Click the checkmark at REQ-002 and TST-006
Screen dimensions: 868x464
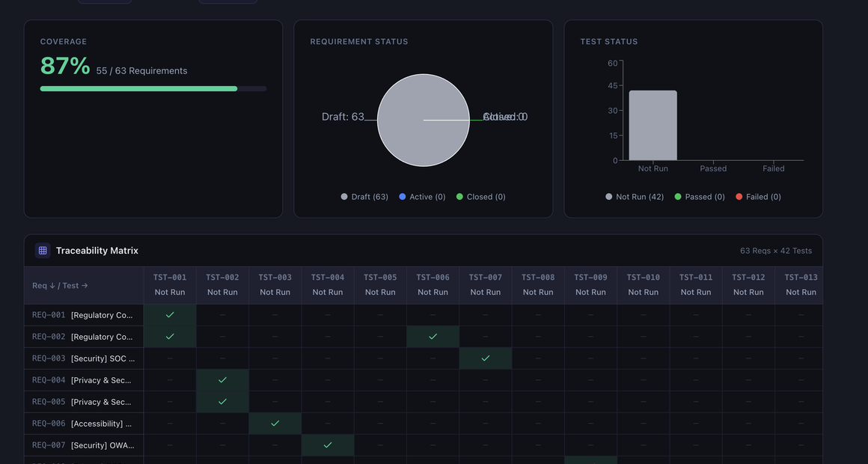[x=433, y=337]
